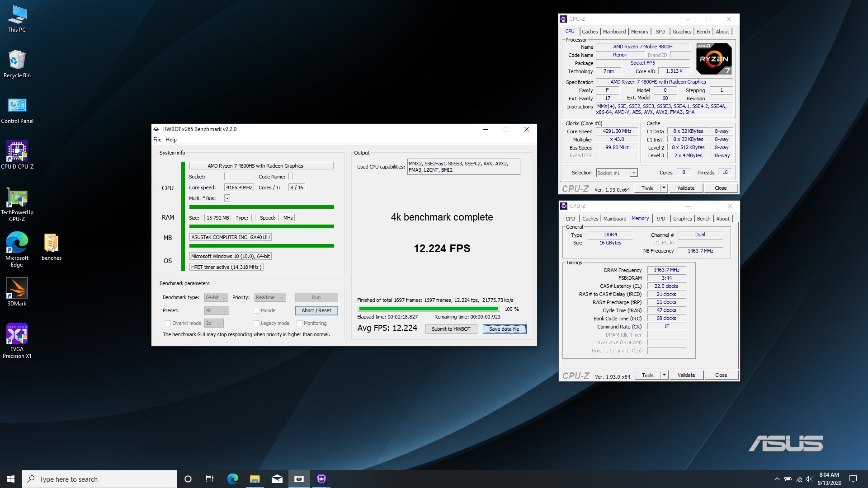Launch TechPowerUp GPU-Z desktop shortcut
Viewport: 868px width, 488px height.
(x=17, y=204)
